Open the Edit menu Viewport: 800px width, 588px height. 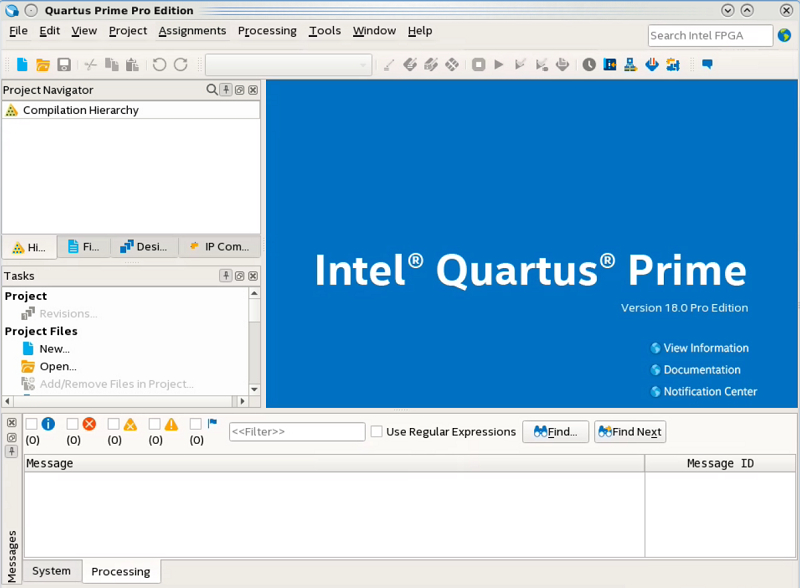49,31
